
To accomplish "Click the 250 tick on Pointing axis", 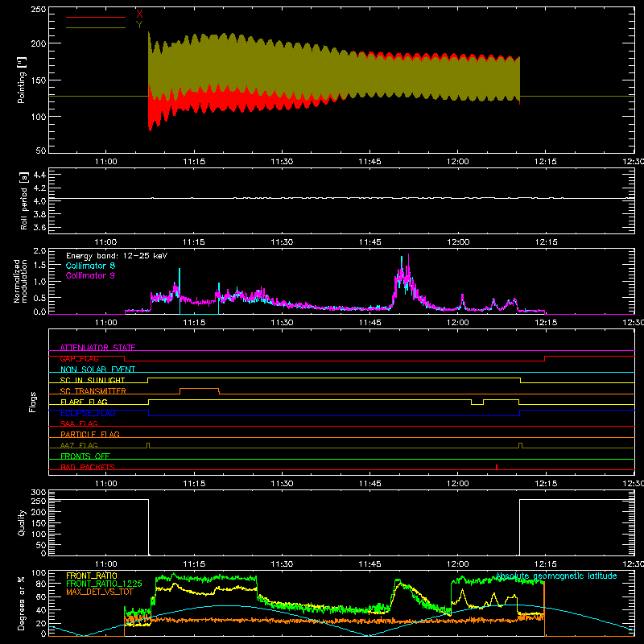I will click(38, 10).
